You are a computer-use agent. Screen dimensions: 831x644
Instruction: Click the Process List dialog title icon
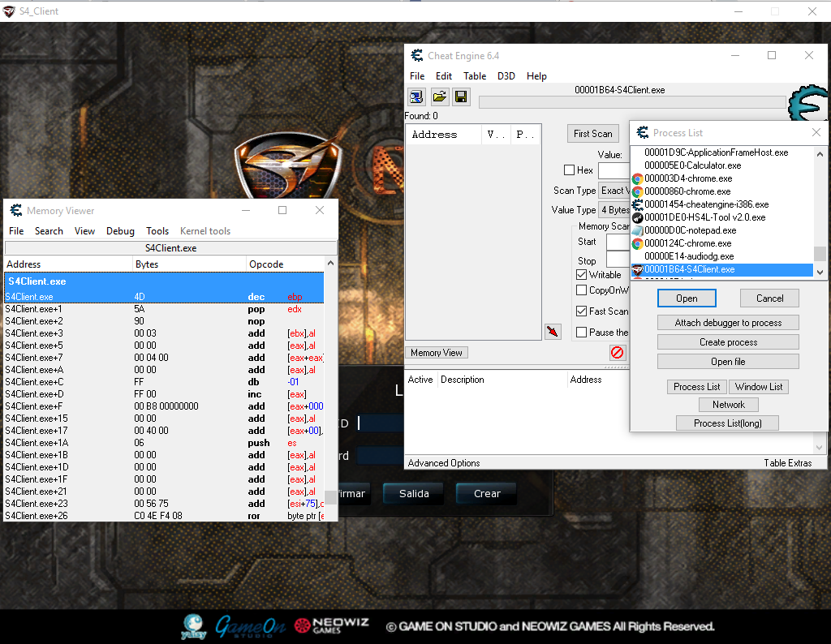tap(643, 132)
